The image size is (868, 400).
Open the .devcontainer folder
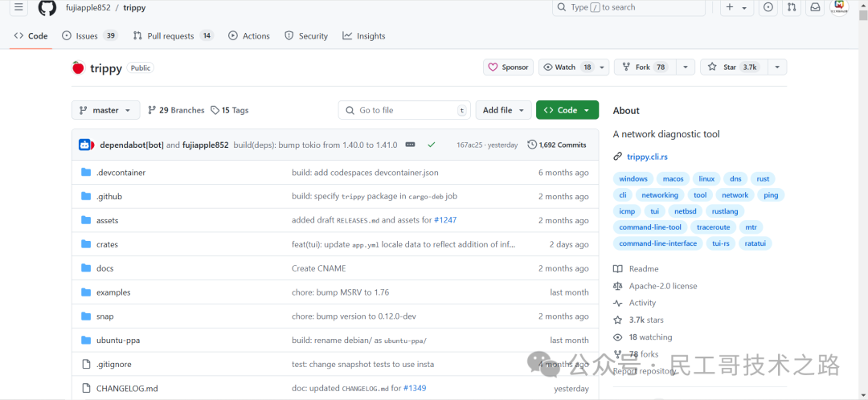121,173
